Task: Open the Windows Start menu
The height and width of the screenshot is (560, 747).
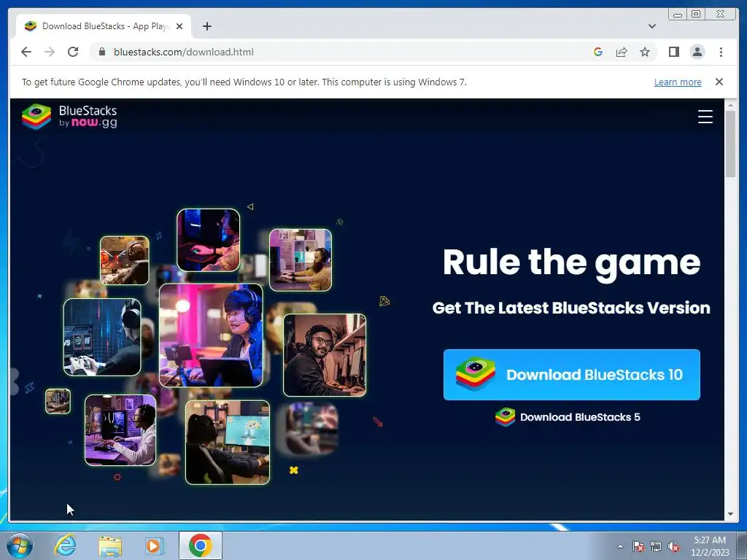Action: (19, 545)
